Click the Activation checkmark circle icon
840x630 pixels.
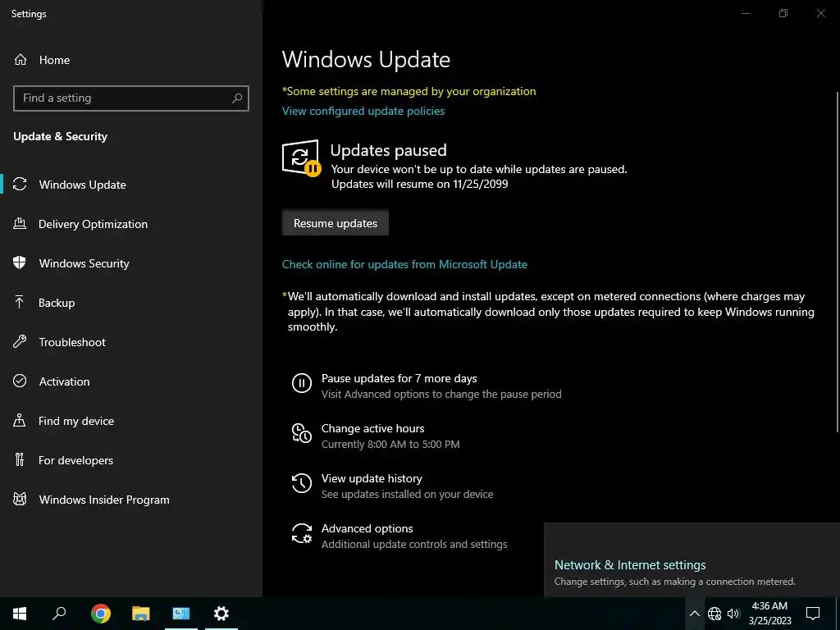point(20,381)
